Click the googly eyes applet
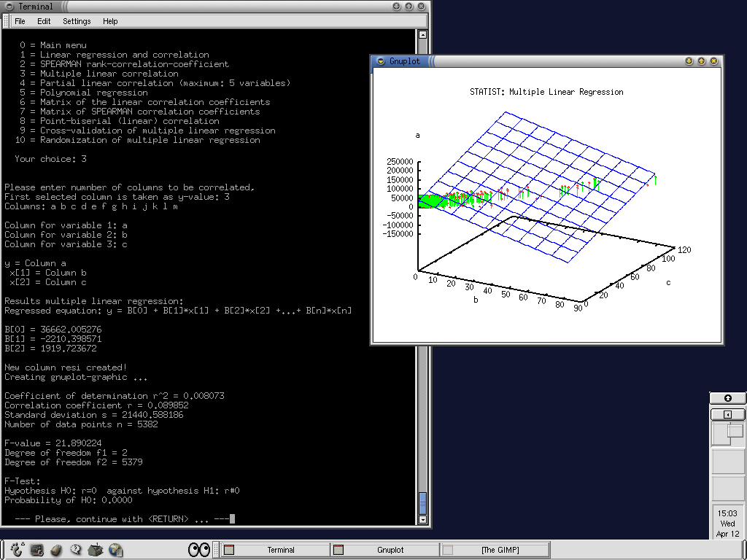747x560 pixels. (x=198, y=550)
